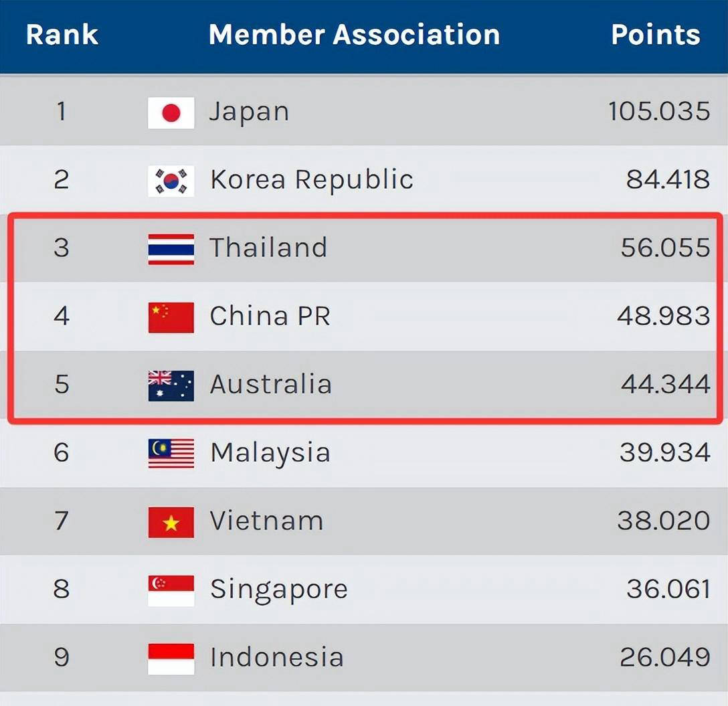
Task: Select the Indonesia flag icon
Action: click(x=171, y=658)
